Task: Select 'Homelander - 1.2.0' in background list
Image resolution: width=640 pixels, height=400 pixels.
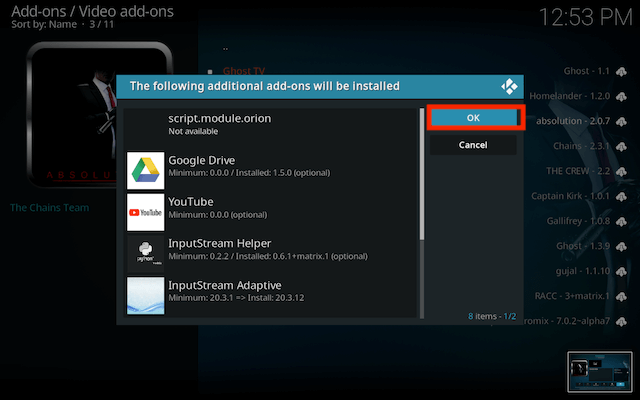Action: (x=569, y=96)
